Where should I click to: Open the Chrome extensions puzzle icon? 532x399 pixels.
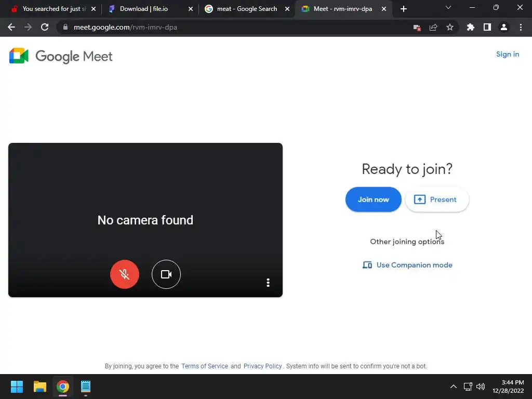click(471, 27)
